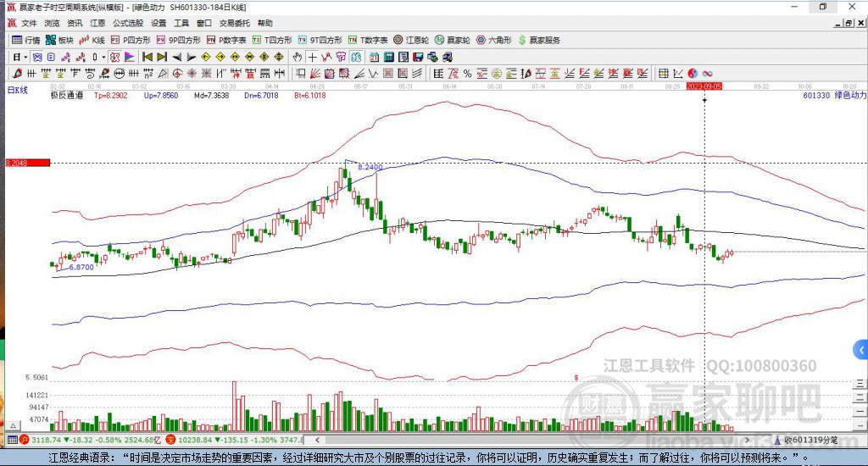Expand the 日 period dropdown arrow
This screenshot has height=466, width=868.
(25, 57)
